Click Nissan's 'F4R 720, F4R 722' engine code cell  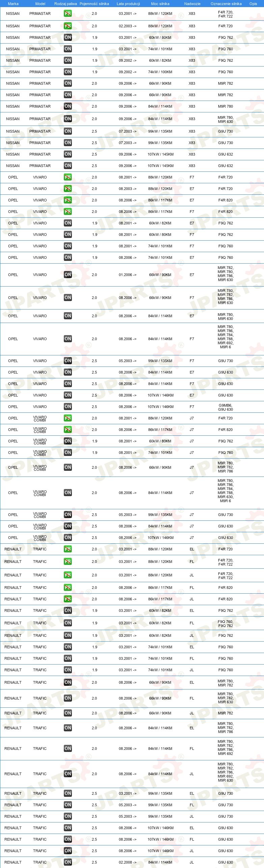pyautogui.click(x=226, y=14)
